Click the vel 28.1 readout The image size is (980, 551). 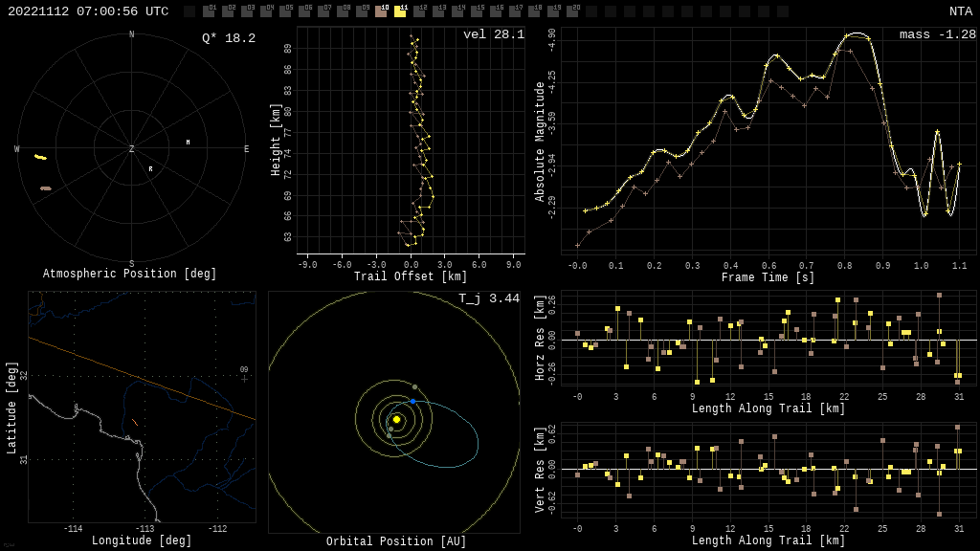click(494, 34)
